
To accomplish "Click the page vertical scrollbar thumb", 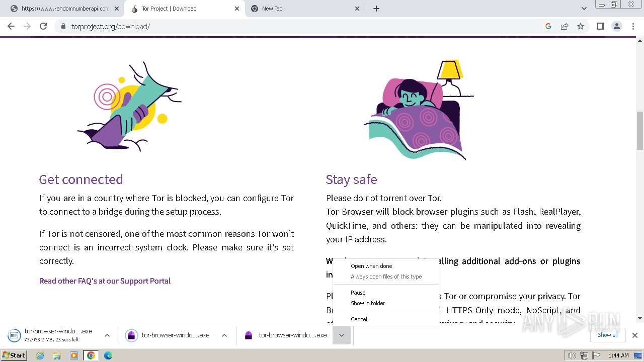I will [640, 130].
